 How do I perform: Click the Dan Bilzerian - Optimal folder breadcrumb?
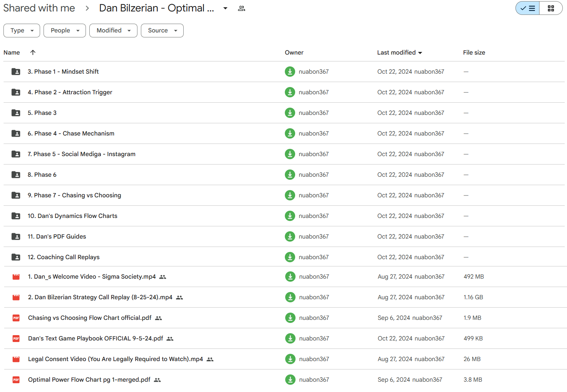click(x=157, y=8)
